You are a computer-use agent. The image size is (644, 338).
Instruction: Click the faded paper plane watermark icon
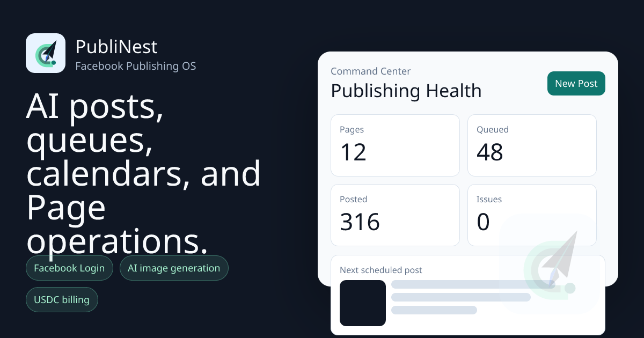(548, 264)
